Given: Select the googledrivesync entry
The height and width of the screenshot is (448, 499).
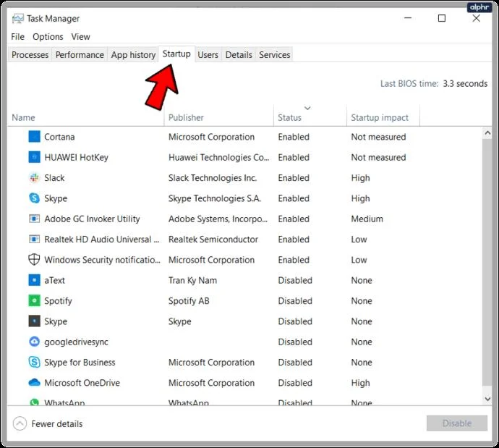Looking at the screenshot, I should point(76,342).
